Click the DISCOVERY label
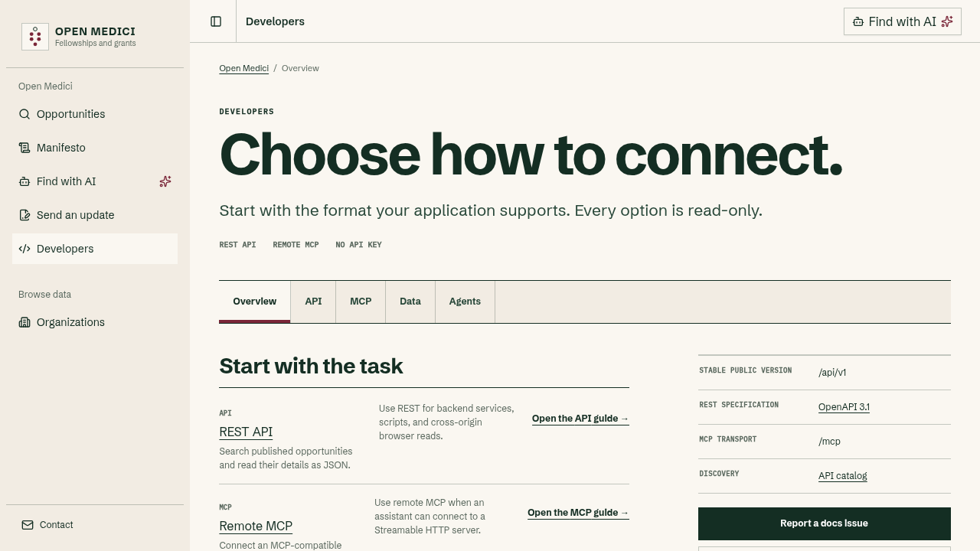 pyautogui.click(x=719, y=474)
